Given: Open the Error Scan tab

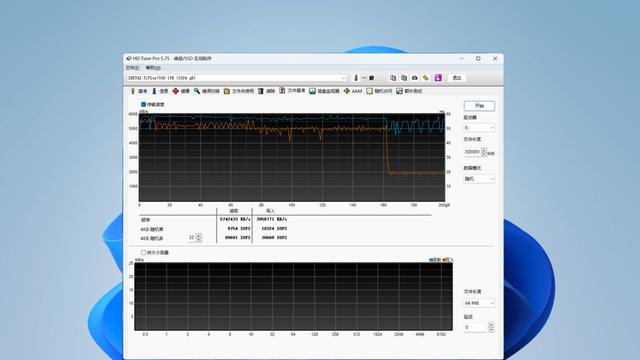Looking at the screenshot, I should [x=207, y=91].
